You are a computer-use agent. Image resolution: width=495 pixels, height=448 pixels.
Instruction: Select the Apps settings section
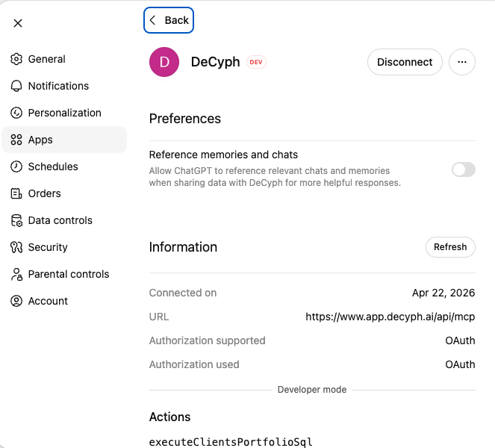tap(64, 140)
